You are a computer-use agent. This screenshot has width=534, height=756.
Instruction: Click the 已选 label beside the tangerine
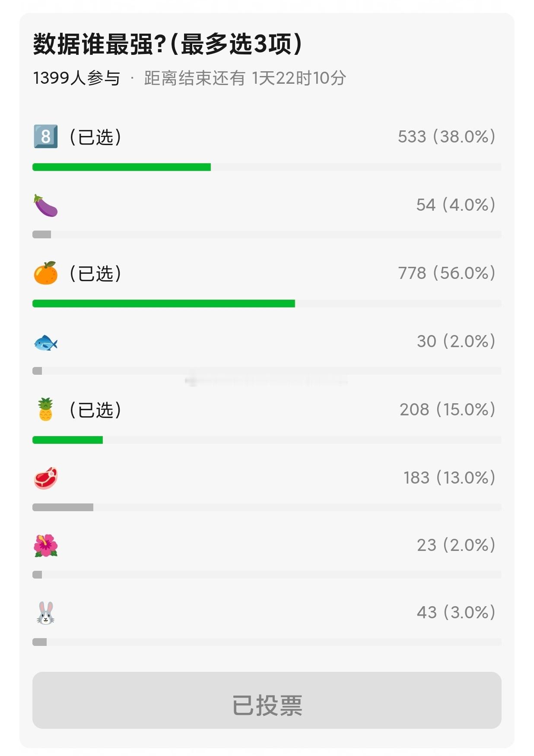click(x=95, y=274)
